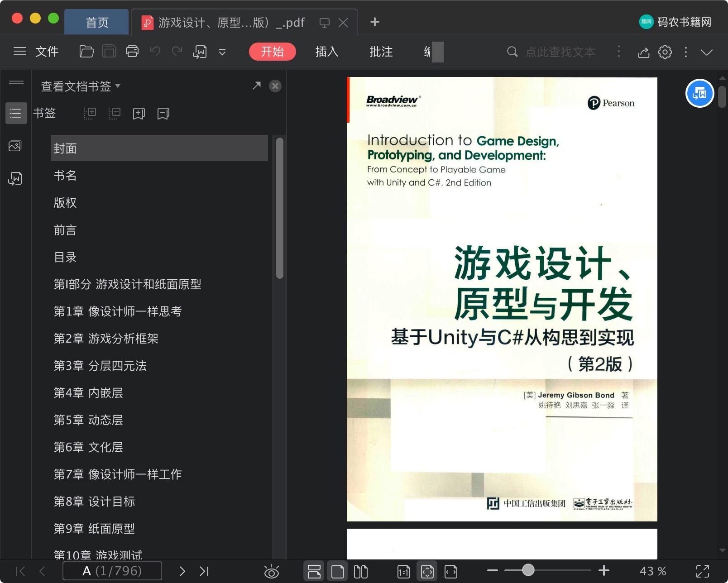This screenshot has width=728, height=583.
Task: Click the convert PDF icon in toolbar
Action: (x=200, y=52)
